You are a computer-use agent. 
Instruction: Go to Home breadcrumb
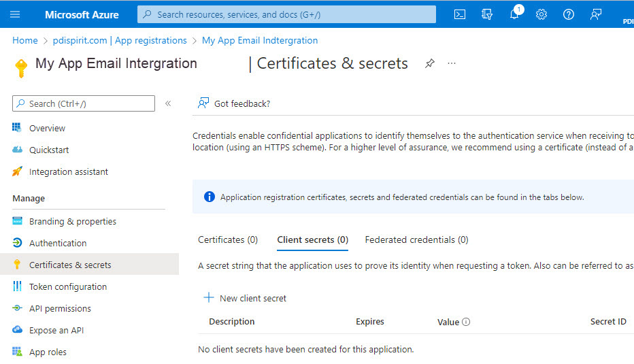click(x=25, y=40)
